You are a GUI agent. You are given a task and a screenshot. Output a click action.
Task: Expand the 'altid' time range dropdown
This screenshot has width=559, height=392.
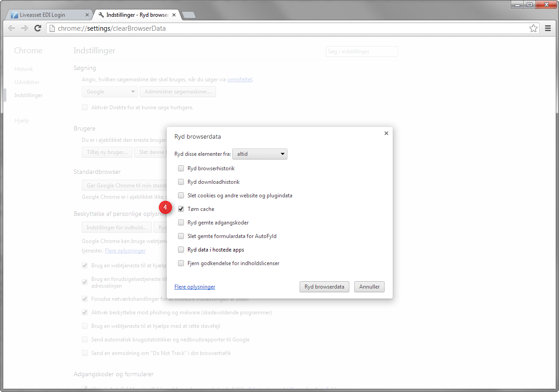coord(260,154)
